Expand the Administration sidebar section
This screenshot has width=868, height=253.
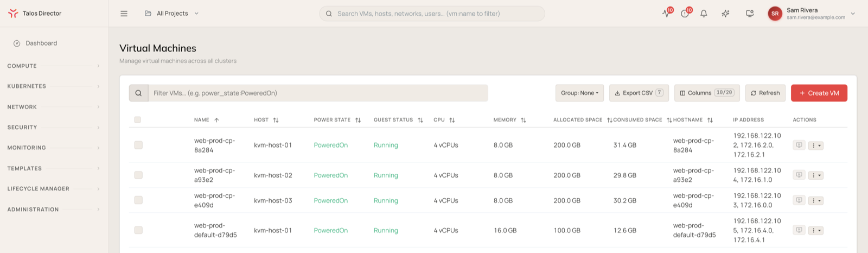[54, 210]
